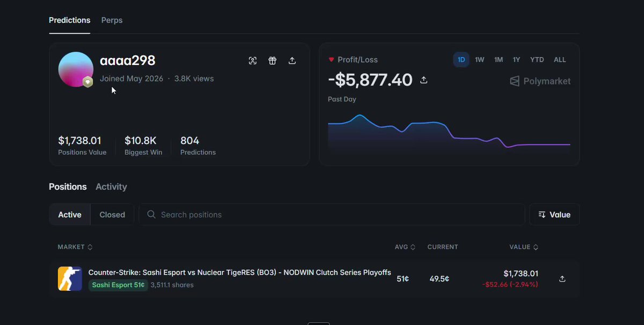The width and height of the screenshot is (644, 325).
Task: Select the 1Y time range
Action: click(x=516, y=60)
